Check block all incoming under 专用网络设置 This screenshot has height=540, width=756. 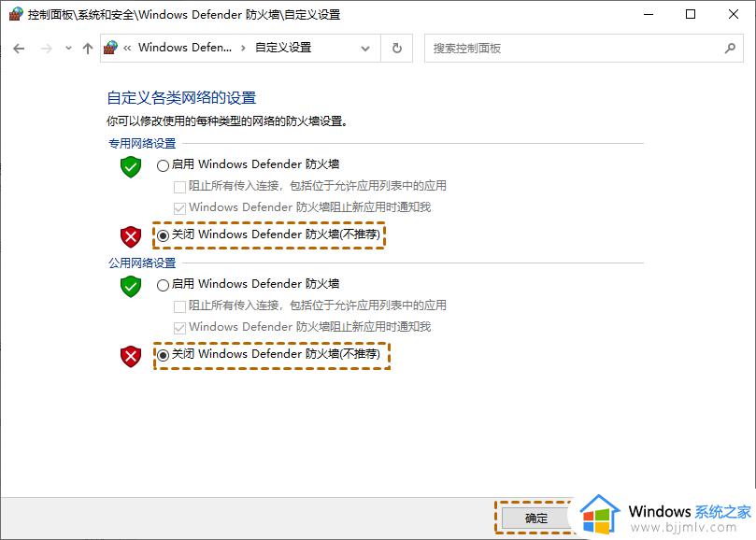[x=179, y=187]
